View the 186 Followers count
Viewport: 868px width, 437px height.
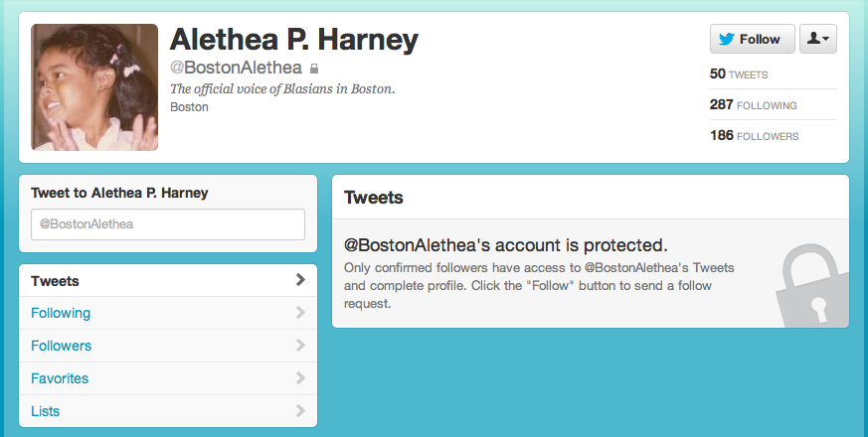(754, 135)
